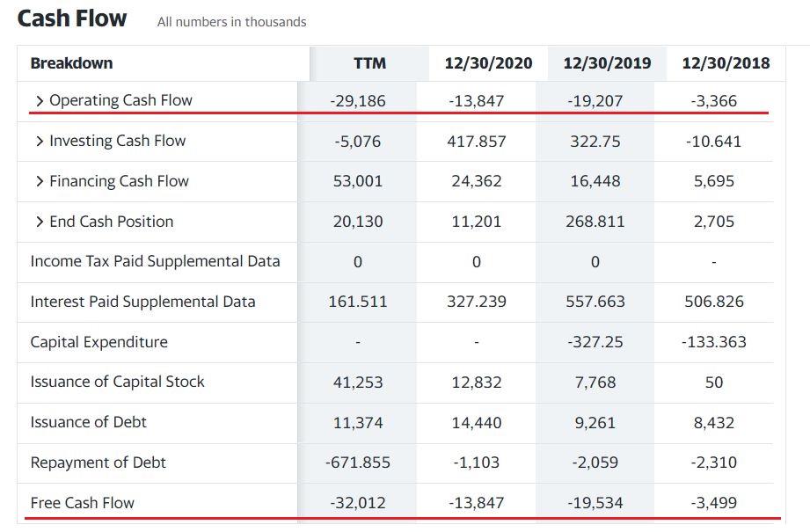Image resolution: width=810 pixels, height=532 pixels.
Task: Click the Issuance of Debt label
Action: [x=88, y=422]
